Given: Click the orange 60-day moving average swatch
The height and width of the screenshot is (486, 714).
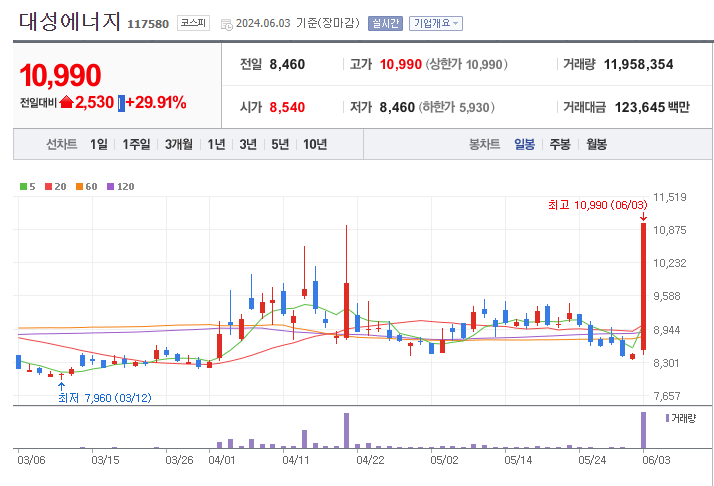Looking at the screenshot, I should pyautogui.click(x=79, y=186).
